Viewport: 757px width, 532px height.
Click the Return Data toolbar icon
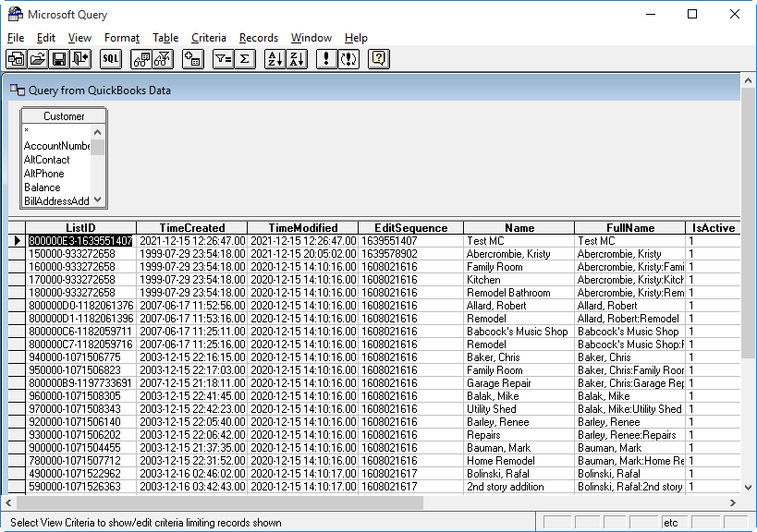tap(80, 59)
